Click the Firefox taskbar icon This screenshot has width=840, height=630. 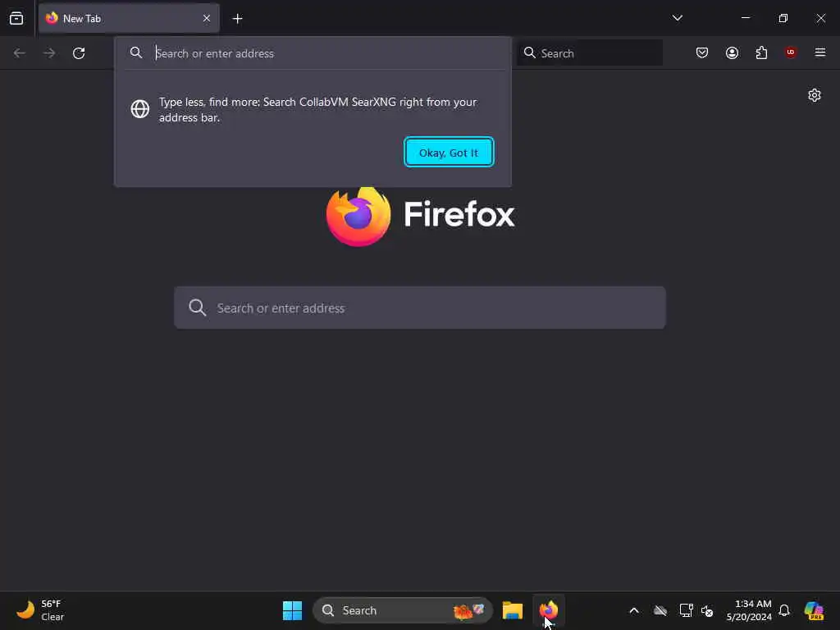click(549, 610)
